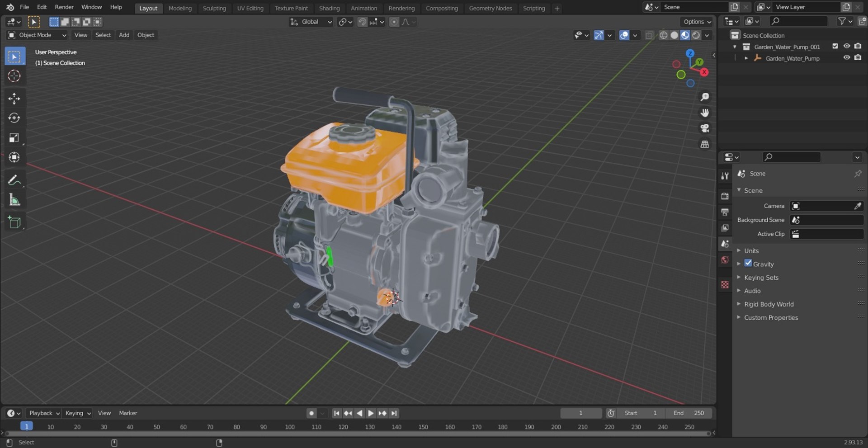This screenshot has width=868, height=448.
Task: Play animation in reverse
Action: pos(359,413)
